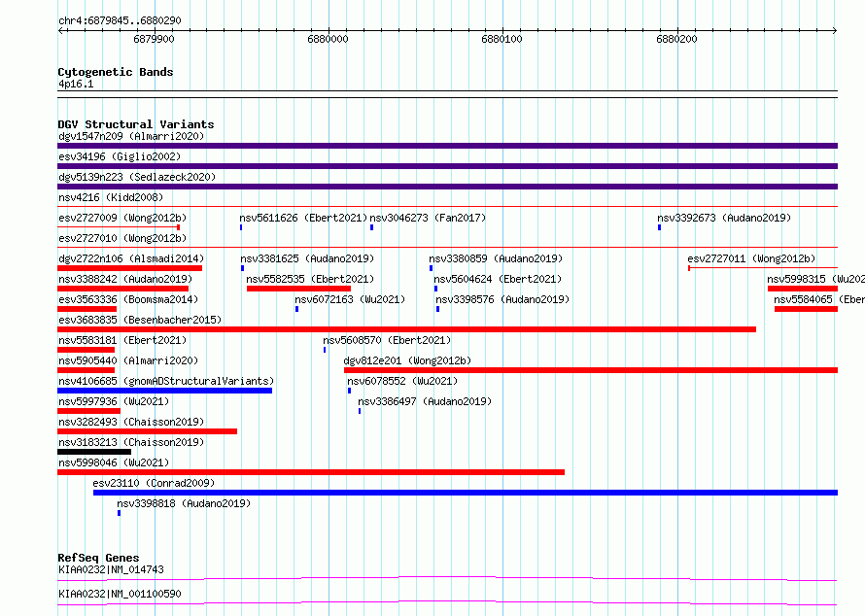The image size is (865, 616).
Task: Click the small blue marker under nsv3046273
Action: [x=372, y=227]
